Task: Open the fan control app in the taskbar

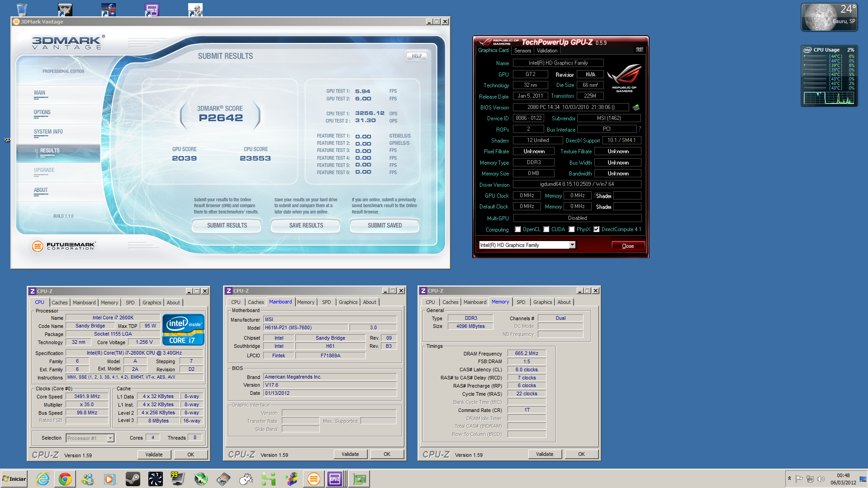Action: (155, 479)
